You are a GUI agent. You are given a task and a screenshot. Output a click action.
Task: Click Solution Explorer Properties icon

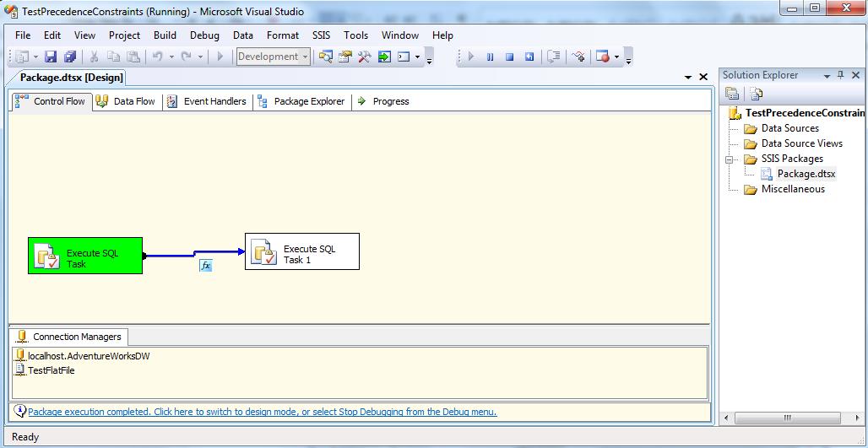[x=732, y=94]
